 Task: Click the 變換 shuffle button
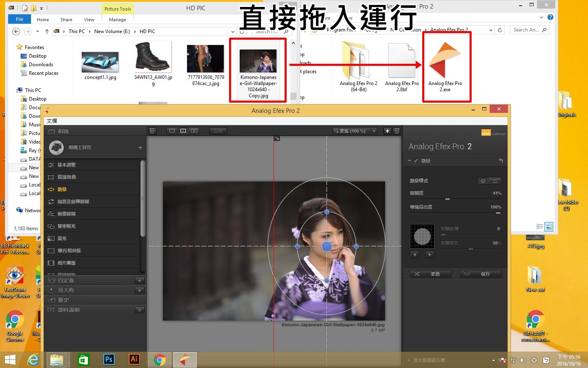pos(430,274)
